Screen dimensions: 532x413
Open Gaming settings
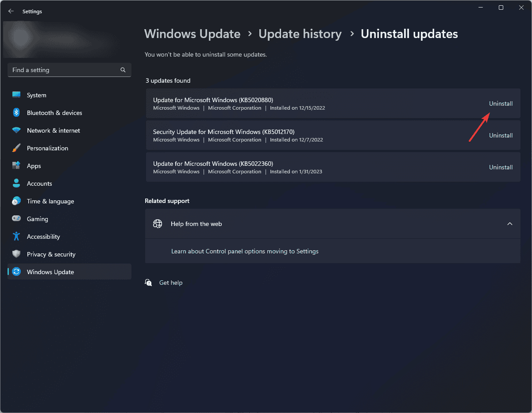click(37, 218)
